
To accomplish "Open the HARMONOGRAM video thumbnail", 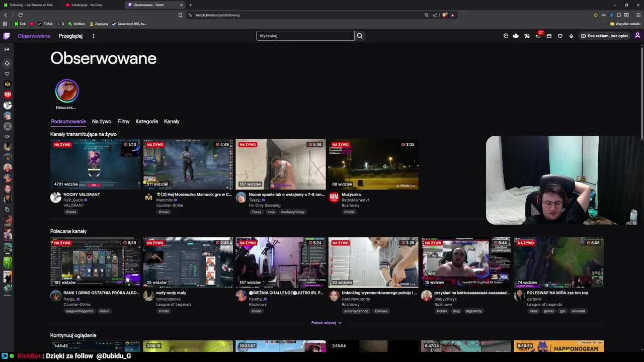I will click(558, 346).
